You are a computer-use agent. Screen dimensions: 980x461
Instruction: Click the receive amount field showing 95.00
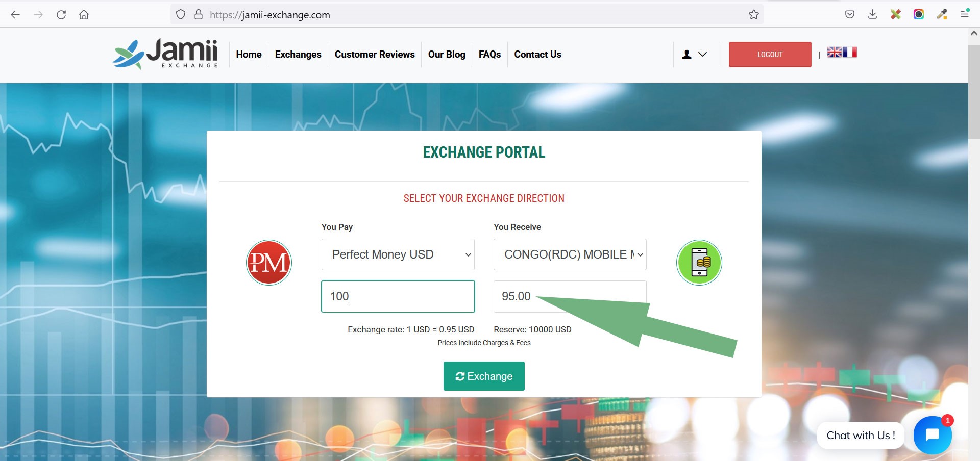570,296
